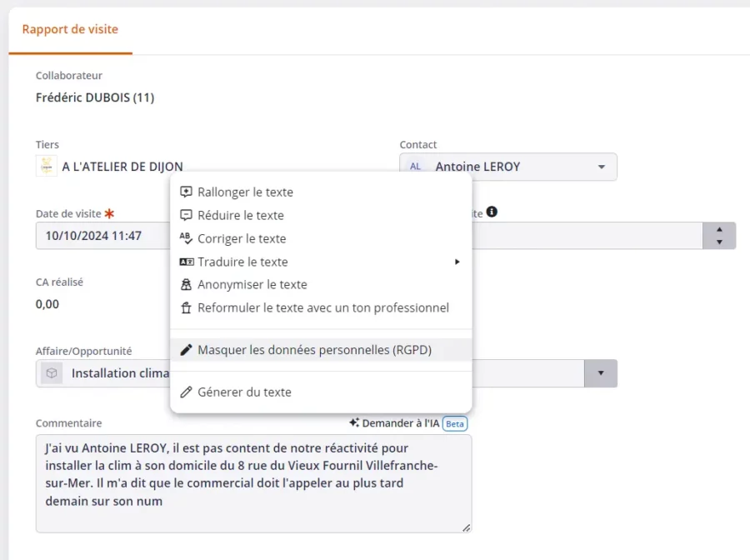Click the "Beta" badge
The width and height of the screenshot is (750, 560).
[455, 423]
